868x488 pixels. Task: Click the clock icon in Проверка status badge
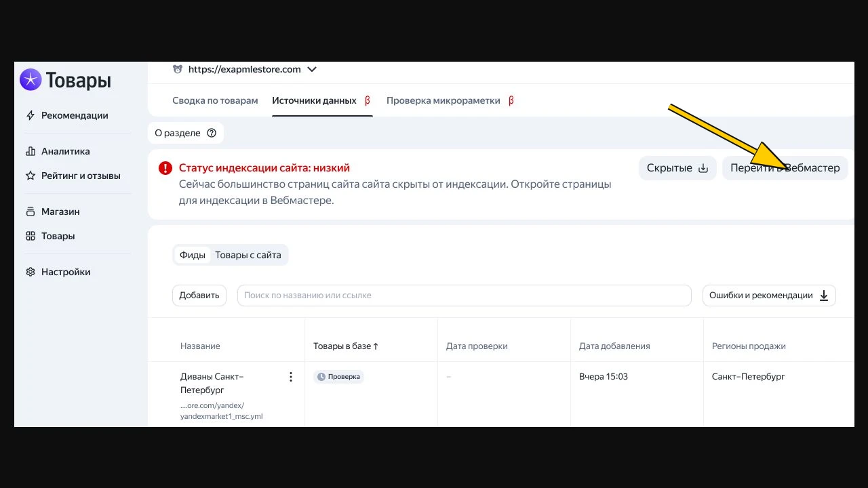pyautogui.click(x=321, y=377)
